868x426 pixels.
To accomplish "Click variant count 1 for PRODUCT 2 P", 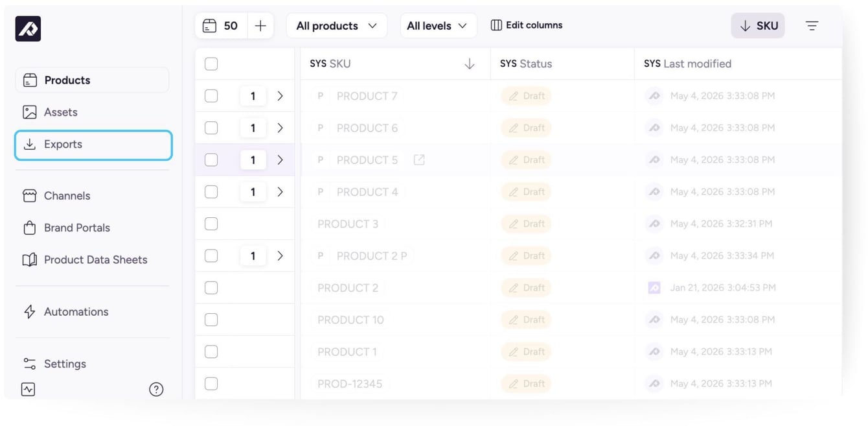I will [x=253, y=256].
